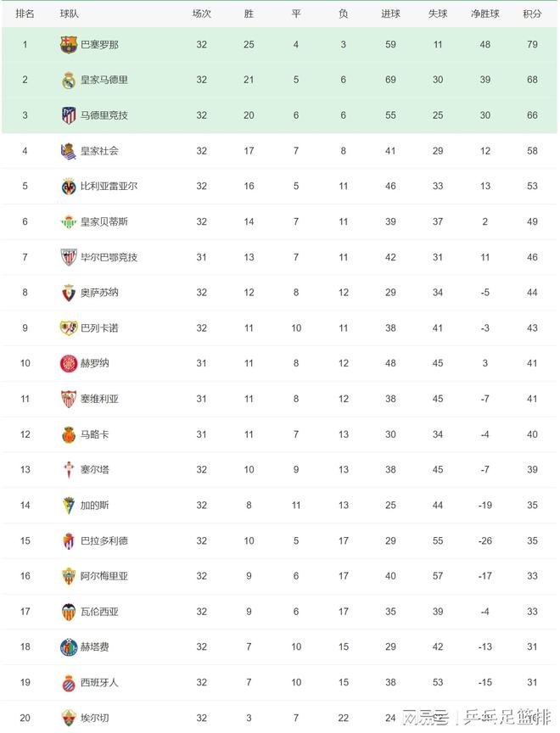Click the 进球 column header
560x733 pixels.
pyautogui.click(x=390, y=14)
